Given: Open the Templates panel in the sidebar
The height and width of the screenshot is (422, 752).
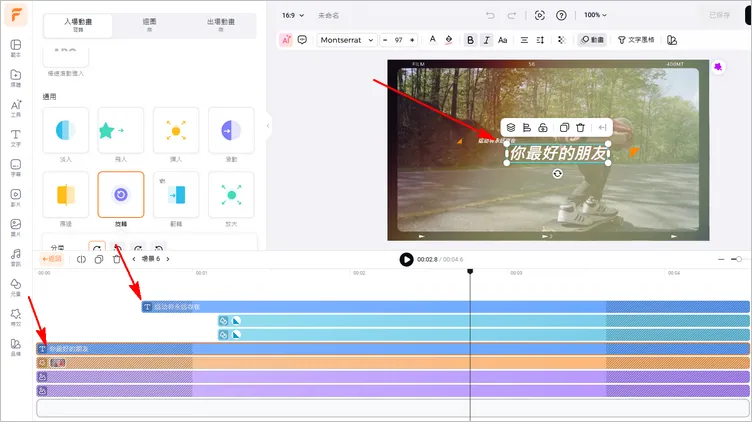Looking at the screenshot, I should click(16, 48).
